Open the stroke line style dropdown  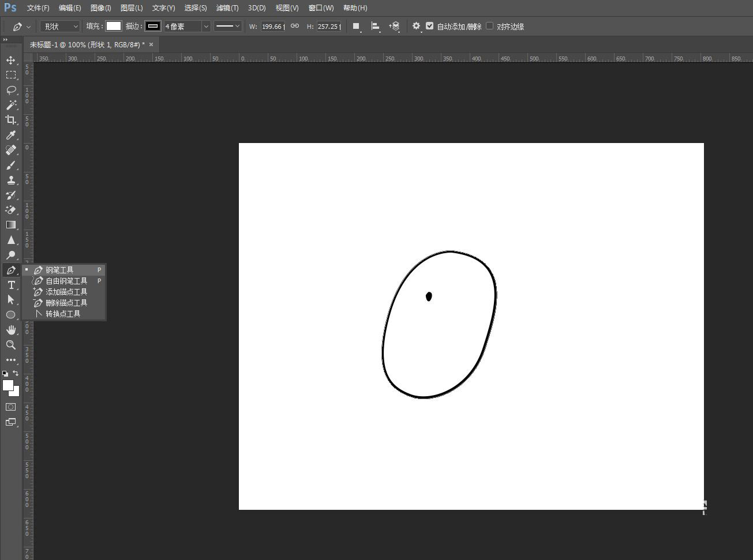227,27
